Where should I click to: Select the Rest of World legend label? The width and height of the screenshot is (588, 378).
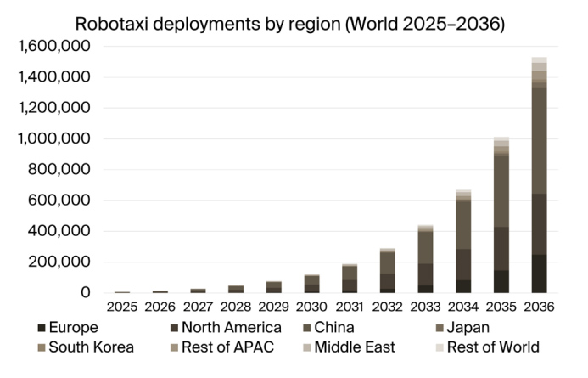[493, 347]
